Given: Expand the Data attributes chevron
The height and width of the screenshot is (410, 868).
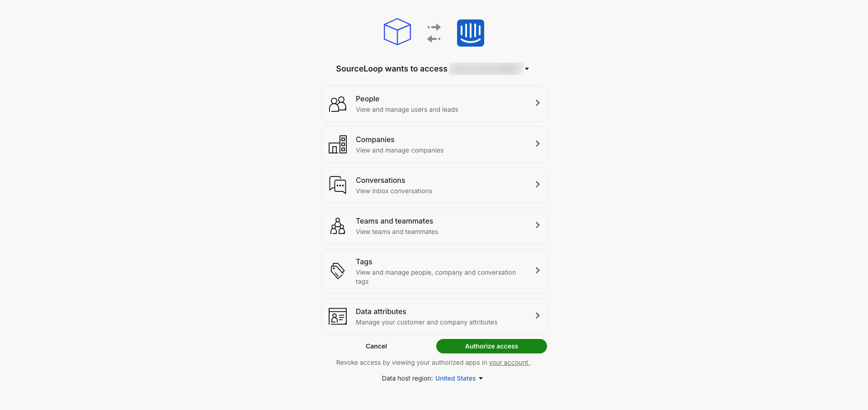Looking at the screenshot, I should point(538,316).
